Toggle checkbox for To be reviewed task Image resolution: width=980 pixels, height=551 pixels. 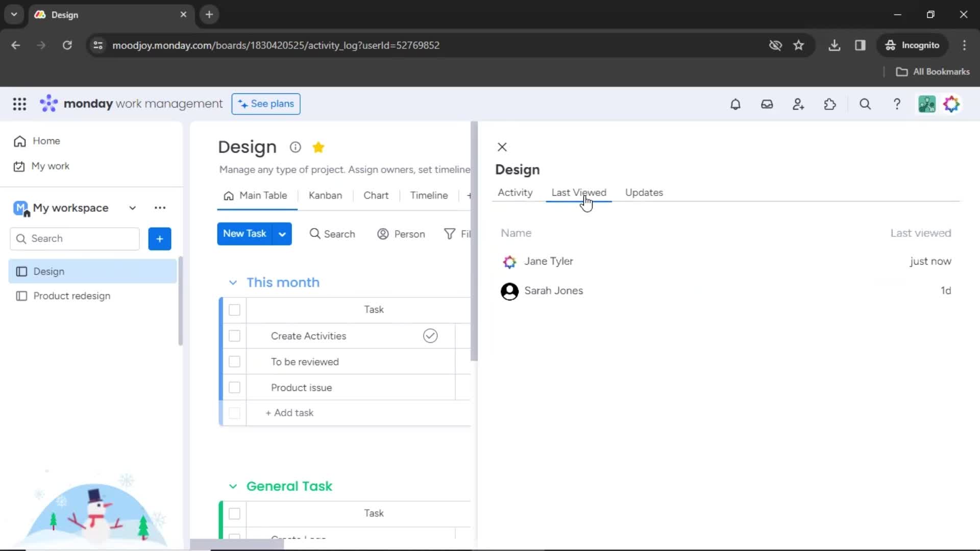pyautogui.click(x=235, y=362)
